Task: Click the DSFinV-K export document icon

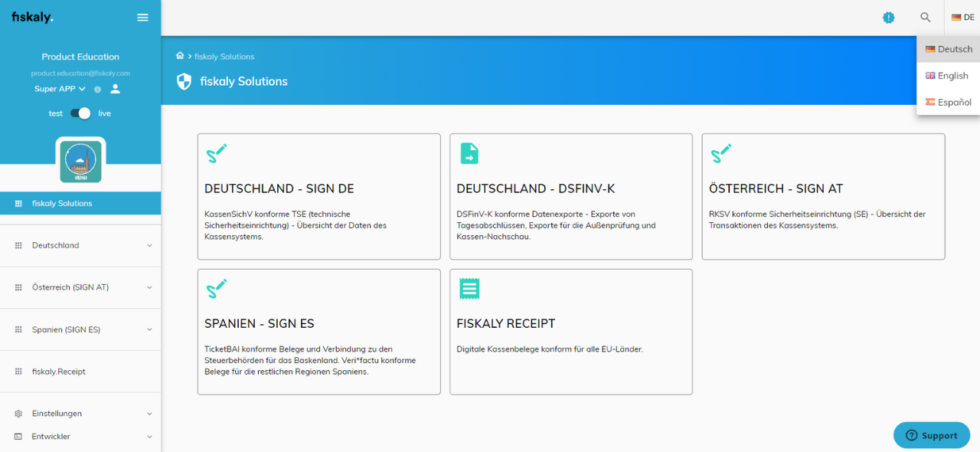Action: (469, 153)
